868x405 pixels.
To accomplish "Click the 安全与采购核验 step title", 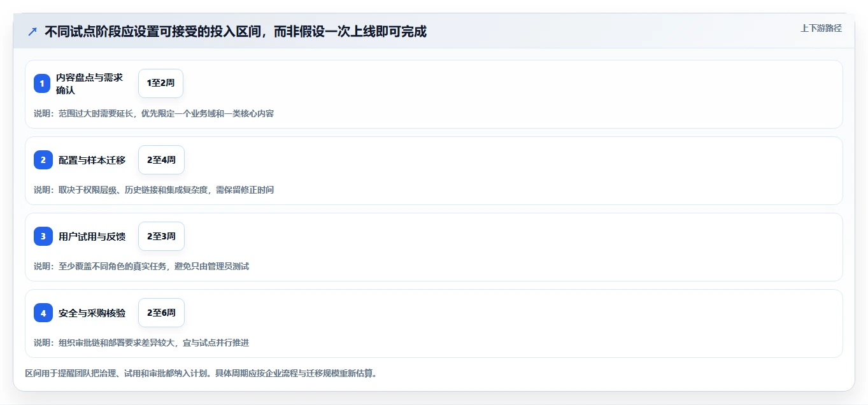I will [x=92, y=313].
